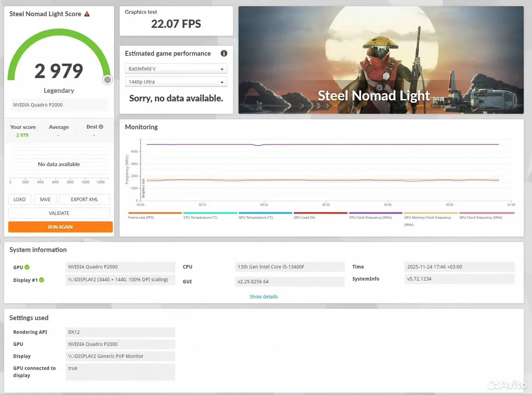Click the LOAD button

coord(20,200)
